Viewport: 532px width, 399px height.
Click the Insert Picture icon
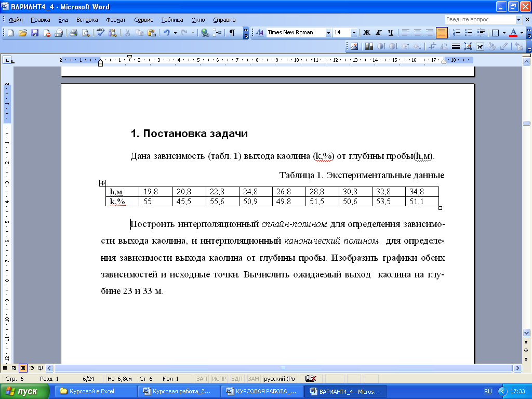click(x=354, y=46)
